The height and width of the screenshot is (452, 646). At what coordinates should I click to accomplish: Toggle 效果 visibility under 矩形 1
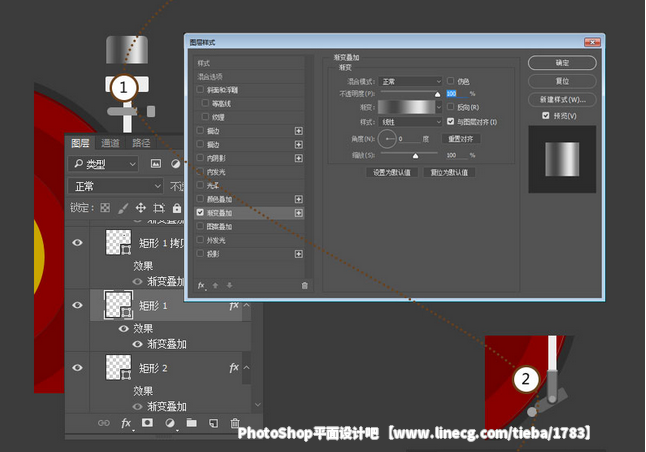tap(124, 328)
